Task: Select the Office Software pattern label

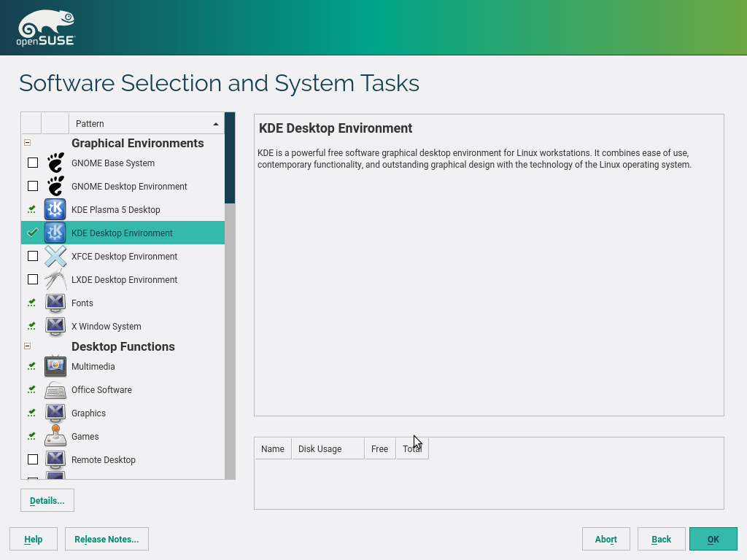Action: point(101,389)
